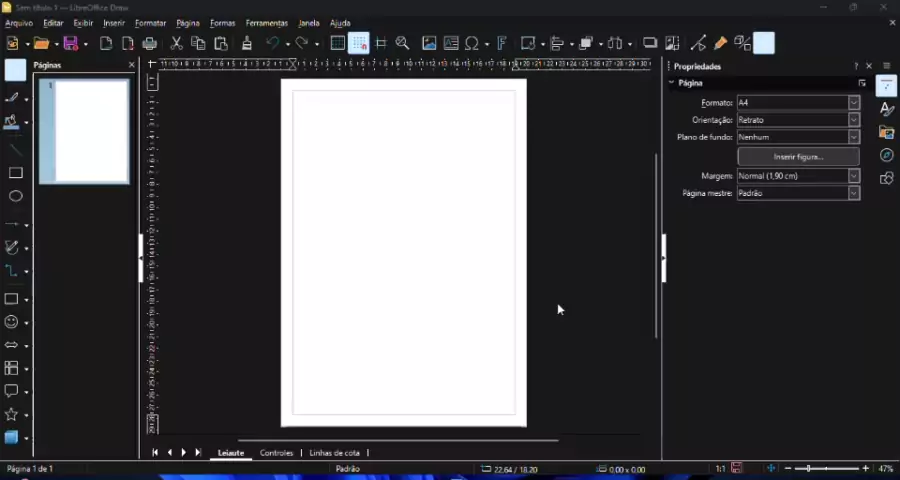Click the Cut scissors icon

176,44
